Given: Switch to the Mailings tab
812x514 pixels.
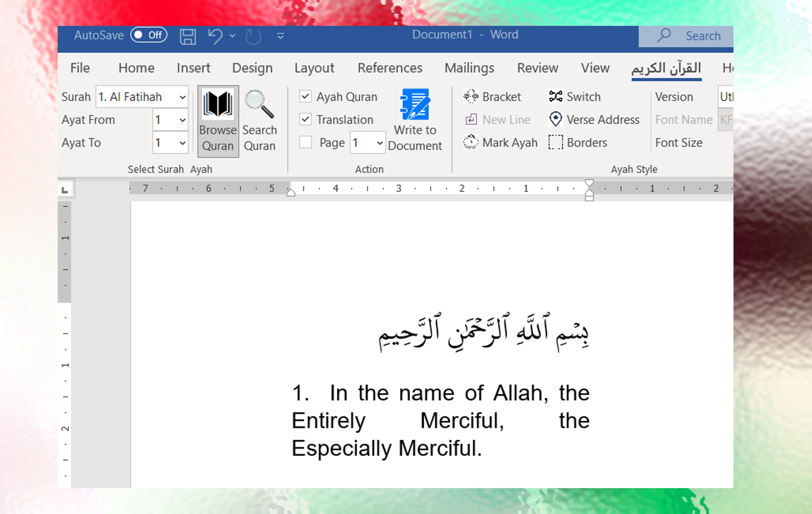Looking at the screenshot, I should click(469, 68).
